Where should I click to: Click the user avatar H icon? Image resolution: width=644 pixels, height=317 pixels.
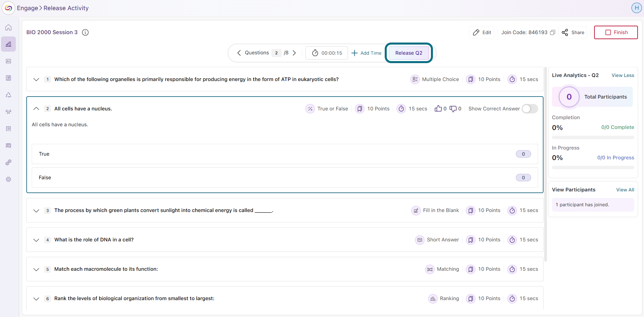point(636,8)
